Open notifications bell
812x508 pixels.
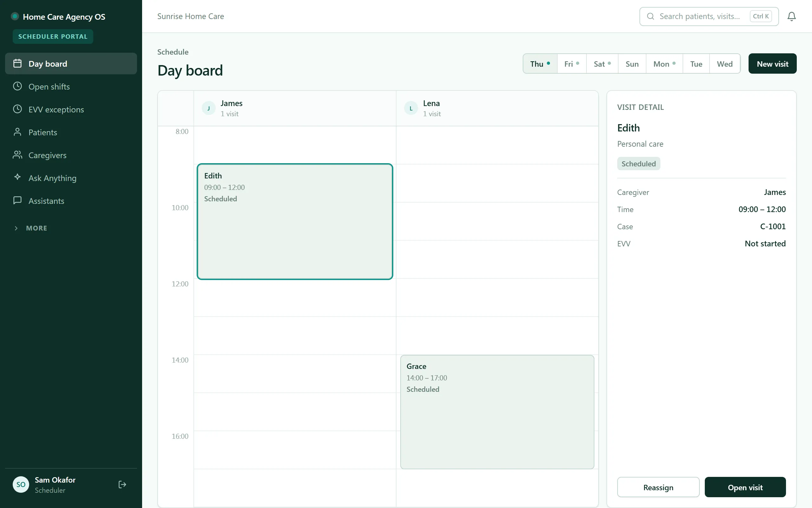click(x=791, y=17)
